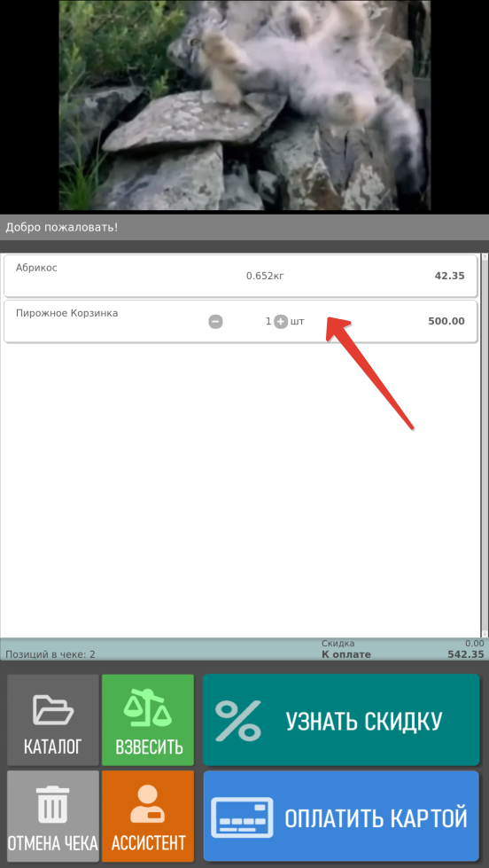Click the ВЗВЕСИТЬ label
This screenshot has height=868, width=489.
(x=149, y=747)
